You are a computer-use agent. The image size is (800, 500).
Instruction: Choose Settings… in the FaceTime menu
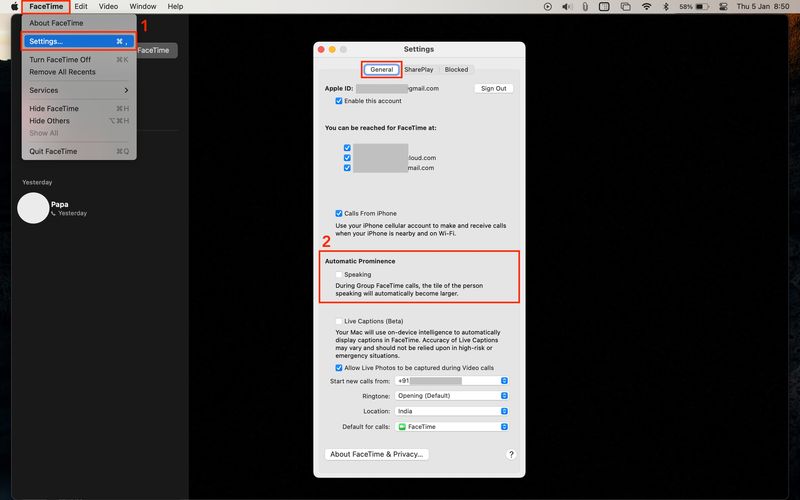coord(79,41)
